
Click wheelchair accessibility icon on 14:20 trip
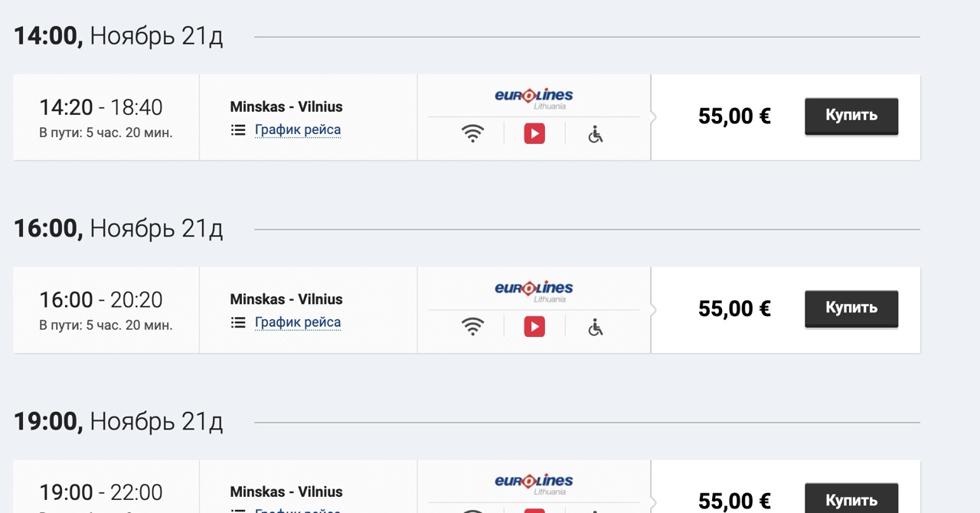click(x=596, y=134)
